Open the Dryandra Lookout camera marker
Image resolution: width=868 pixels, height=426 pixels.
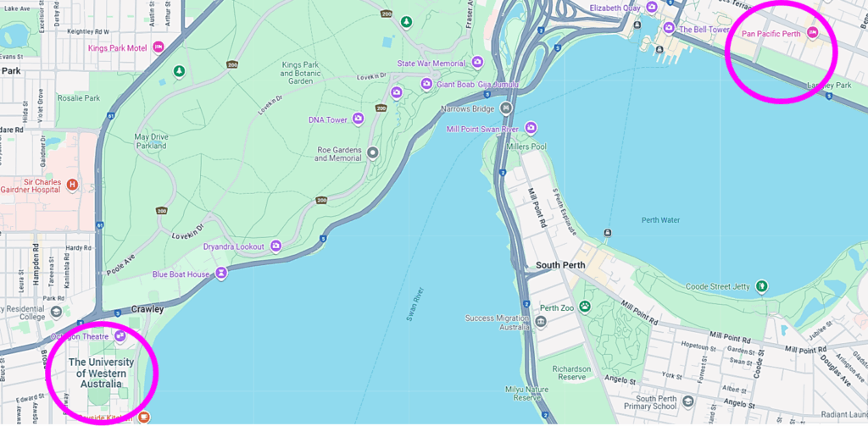click(x=275, y=246)
